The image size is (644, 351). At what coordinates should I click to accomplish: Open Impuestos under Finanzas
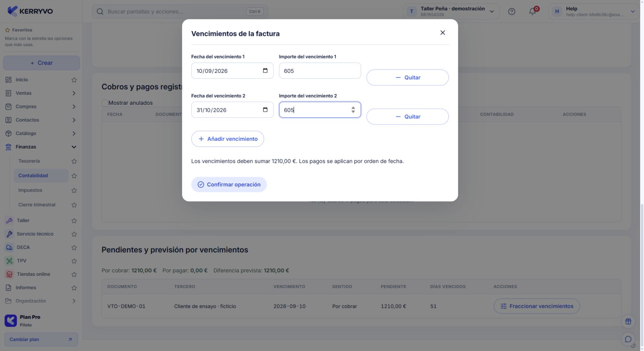click(30, 190)
